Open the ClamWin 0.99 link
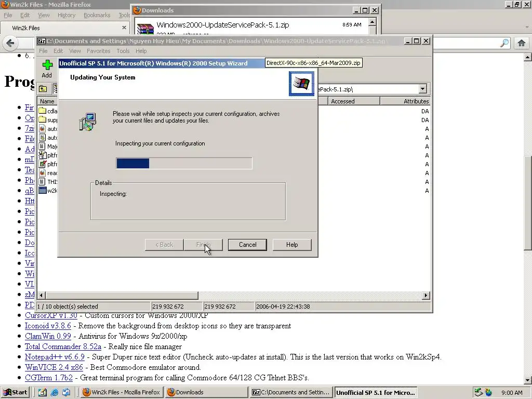Viewport: 532px width, 399px height. 48,336
